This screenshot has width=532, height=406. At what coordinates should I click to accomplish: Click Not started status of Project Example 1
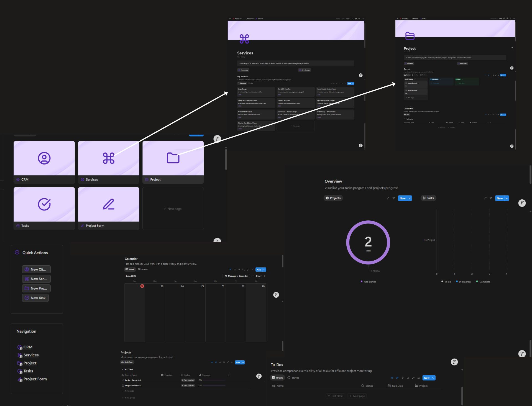point(188,380)
